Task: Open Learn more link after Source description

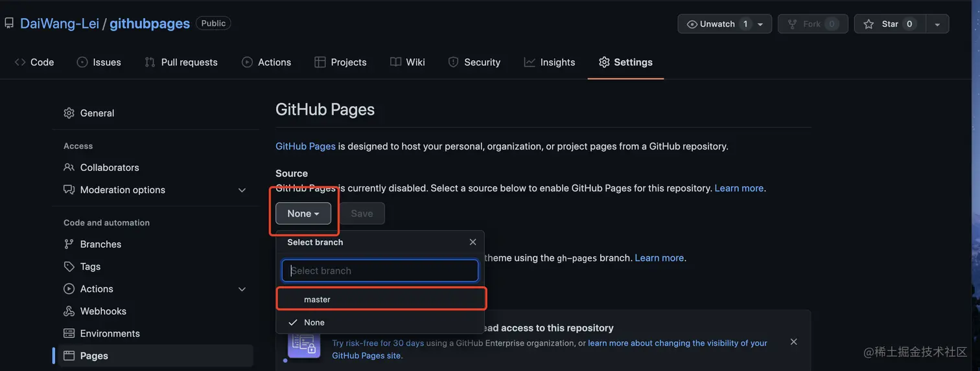Action: [x=739, y=188]
